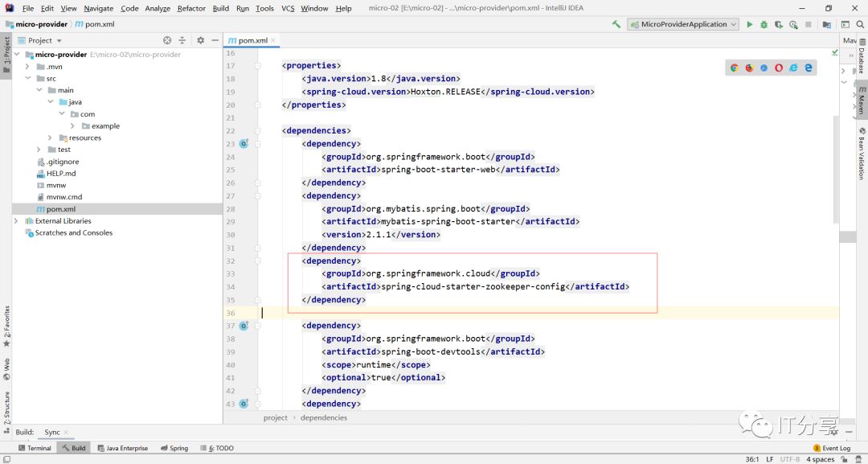Open the Terminal tool window

35,448
